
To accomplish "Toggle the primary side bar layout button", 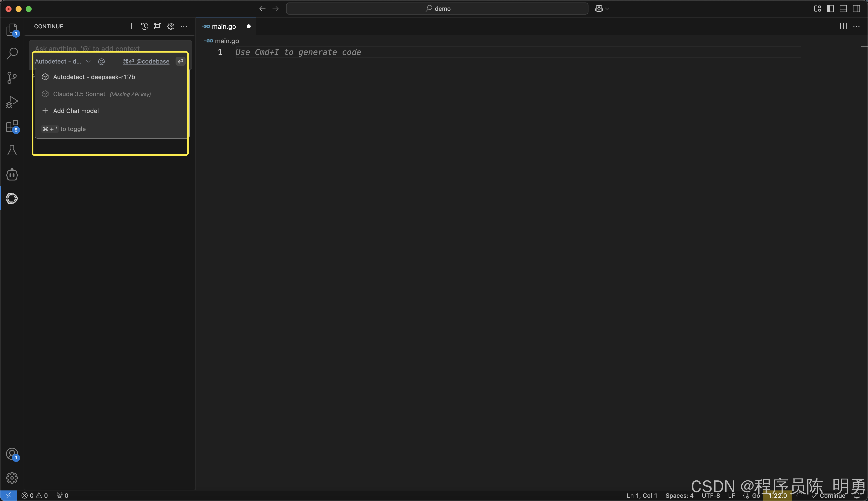I will pos(830,9).
